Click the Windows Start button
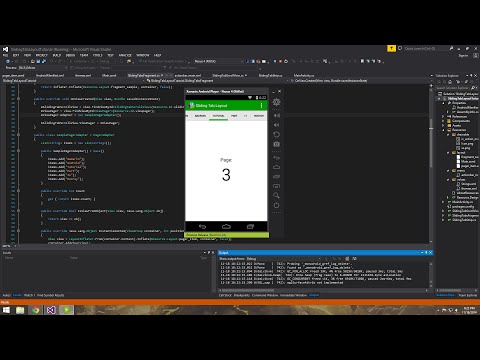The width and height of the screenshot is (480, 360). 6,310
